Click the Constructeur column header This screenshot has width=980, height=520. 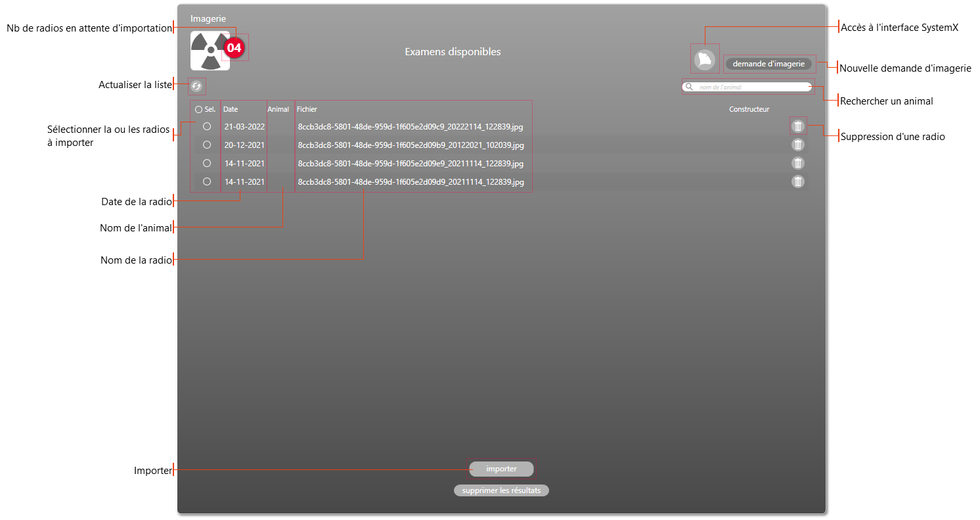pos(749,109)
